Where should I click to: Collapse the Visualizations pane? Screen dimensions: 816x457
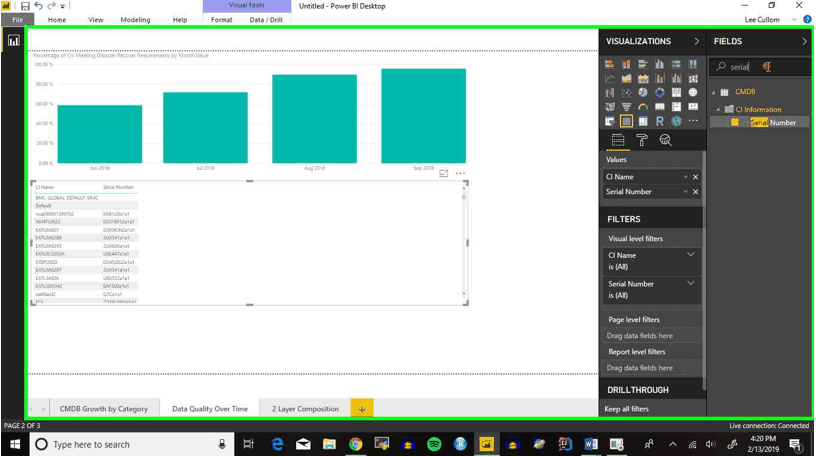(x=697, y=41)
